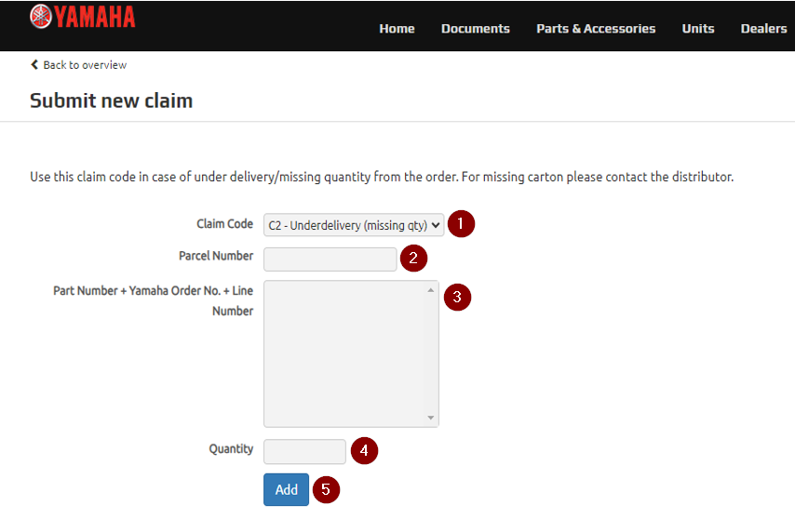795x532 pixels.
Task: Focus the Parcel Number field
Action: click(330, 259)
